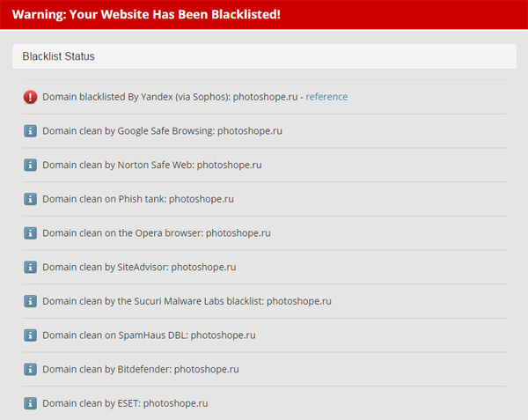Screen dimensions: 528x420
Task: Click the red blacklisted warning banner
Action: pos(264,15)
